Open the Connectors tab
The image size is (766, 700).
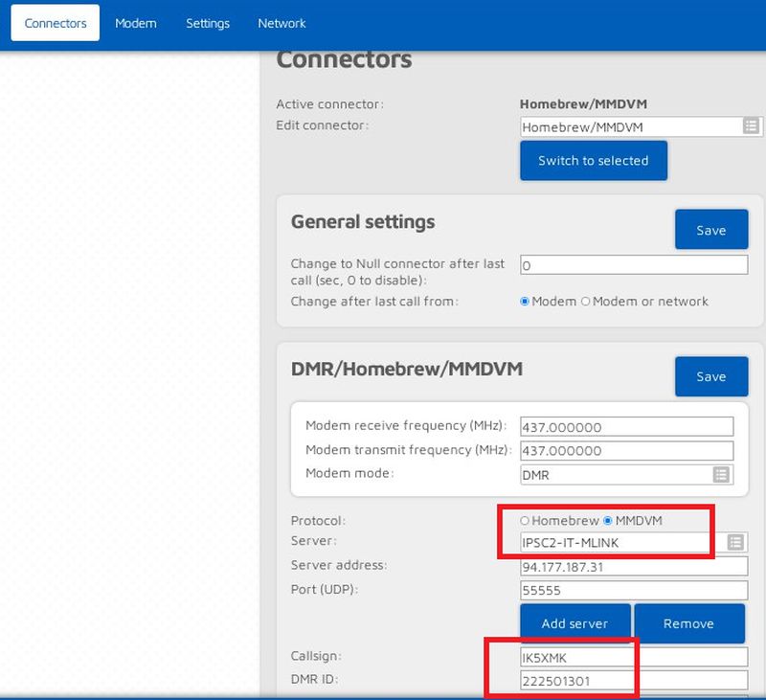[56, 23]
